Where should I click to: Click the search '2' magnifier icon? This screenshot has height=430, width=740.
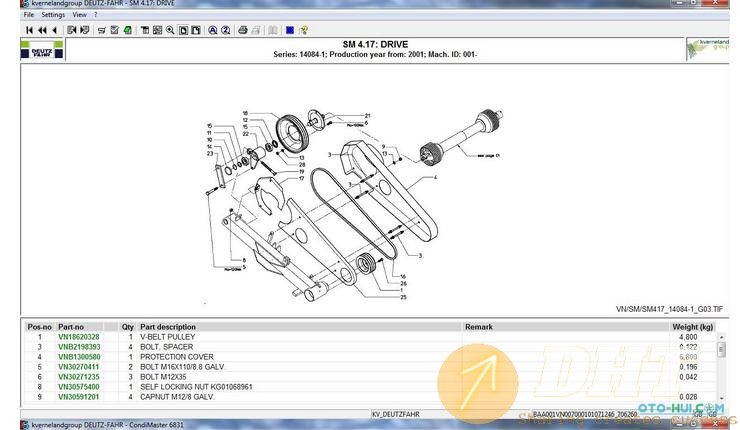pos(226,30)
